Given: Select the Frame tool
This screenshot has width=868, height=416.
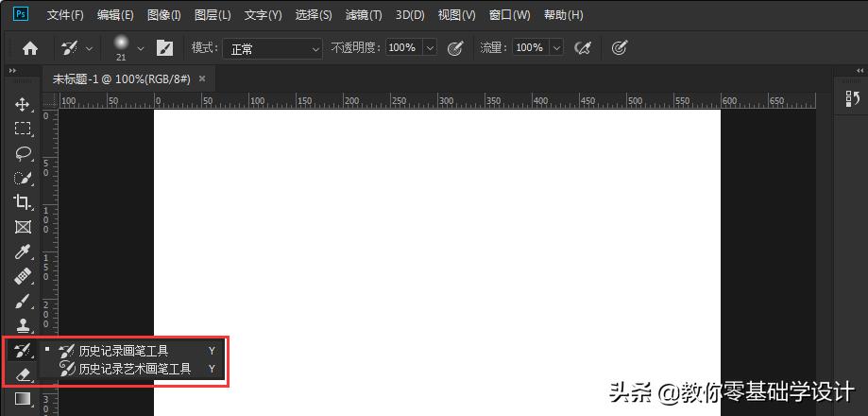Looking at the screenshot, I should pos(22,227).
